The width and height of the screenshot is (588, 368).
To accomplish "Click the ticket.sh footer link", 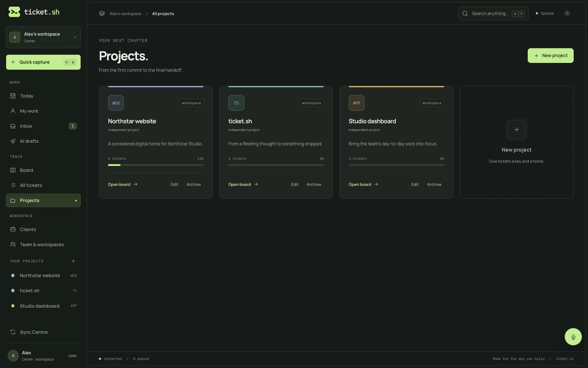I will [x=564, y=359].
